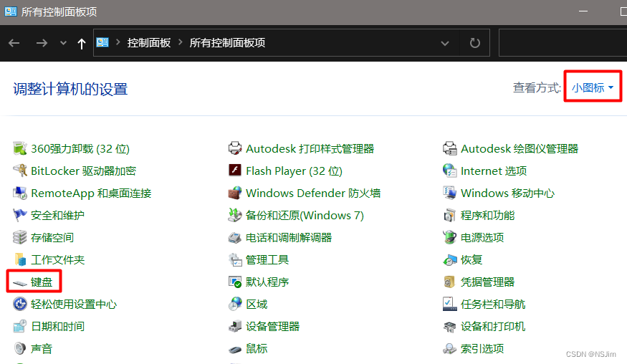Select 控制面板 breadcrumb

149,43
